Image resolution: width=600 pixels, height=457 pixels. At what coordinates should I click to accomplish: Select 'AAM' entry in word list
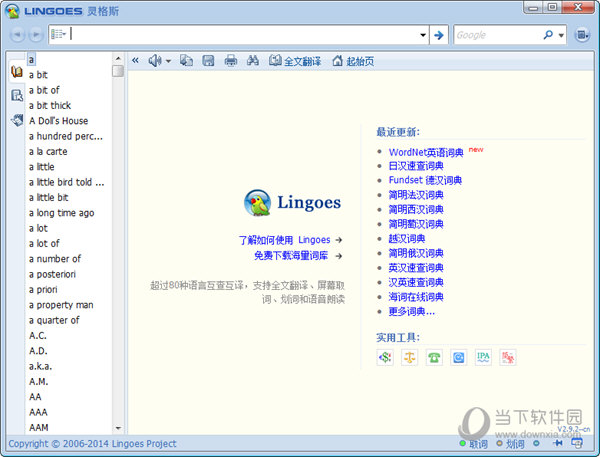(x=39, y=428)
